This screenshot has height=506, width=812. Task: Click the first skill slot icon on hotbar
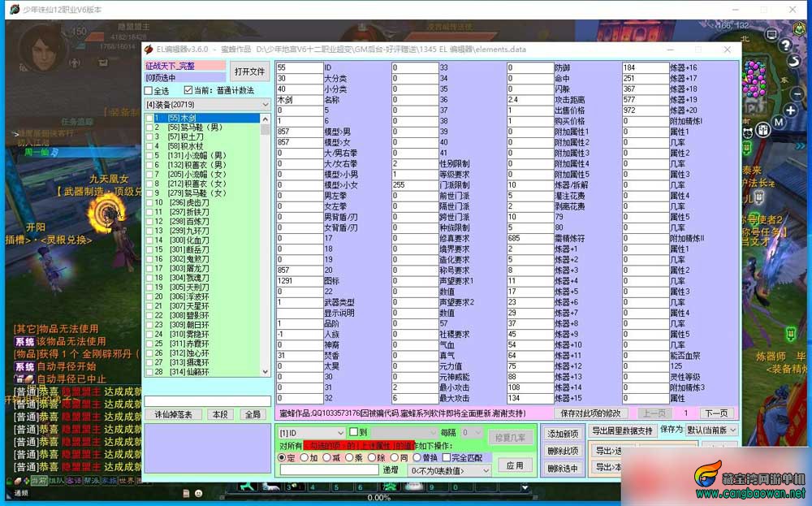tap(248, 487)
